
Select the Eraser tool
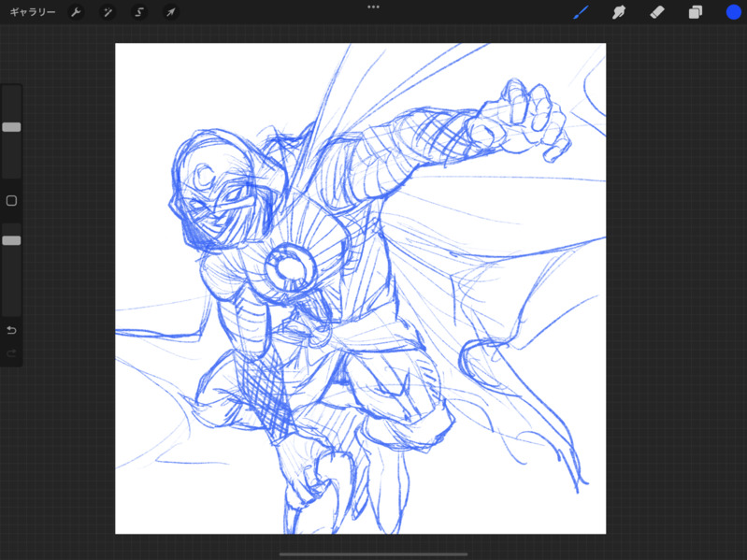pos(657,12)
